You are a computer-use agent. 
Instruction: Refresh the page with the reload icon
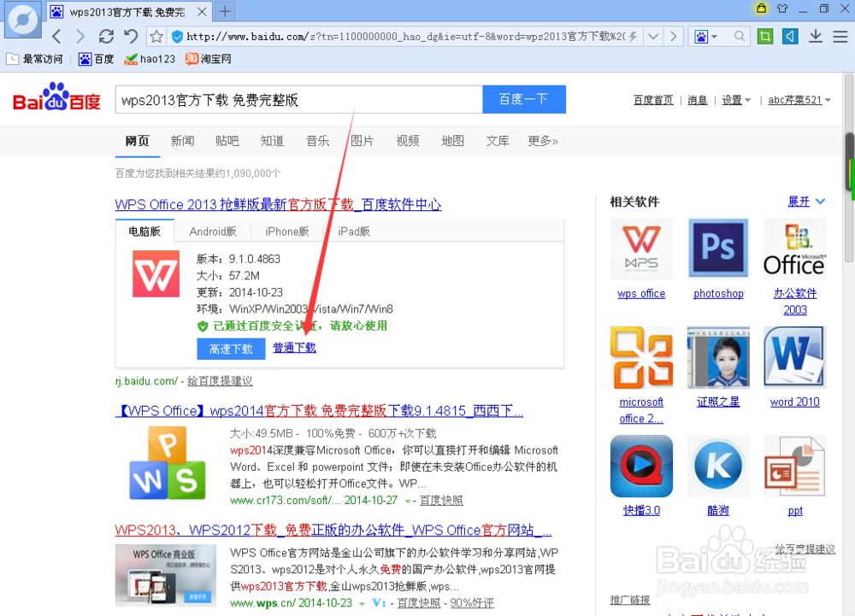(x=105, y=37)
